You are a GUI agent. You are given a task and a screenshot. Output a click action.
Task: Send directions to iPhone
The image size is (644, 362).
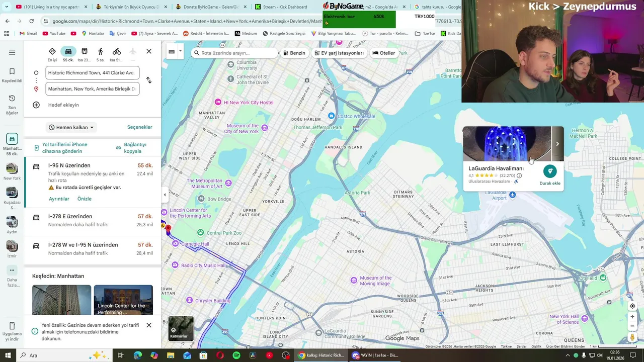tap(60, 148)
